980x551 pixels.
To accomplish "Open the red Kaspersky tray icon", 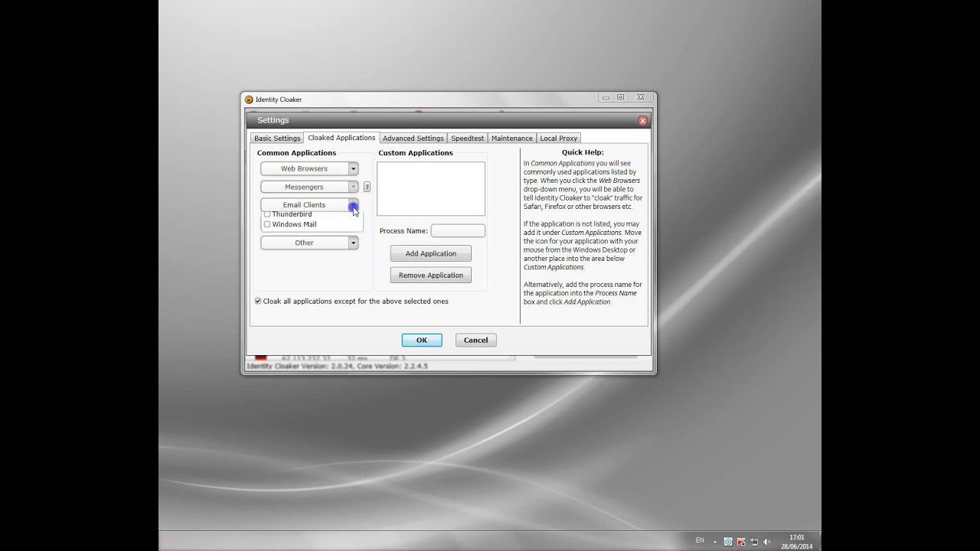I will 741,541.
